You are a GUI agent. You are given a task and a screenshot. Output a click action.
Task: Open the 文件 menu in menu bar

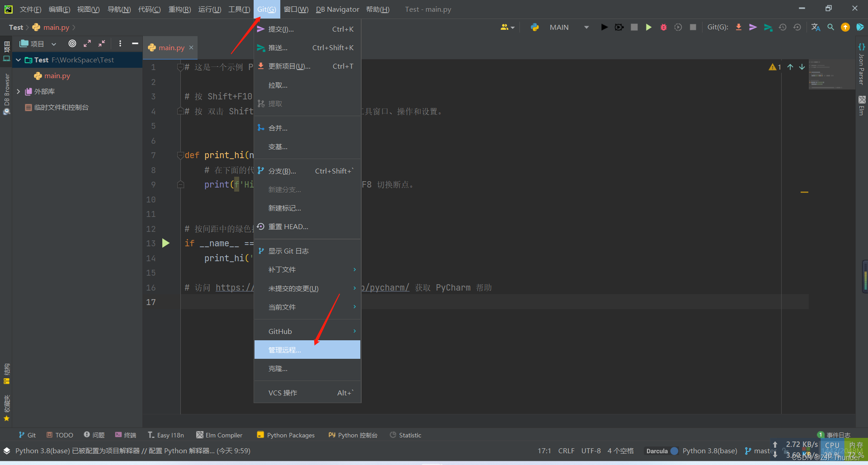tap(30, 9)
